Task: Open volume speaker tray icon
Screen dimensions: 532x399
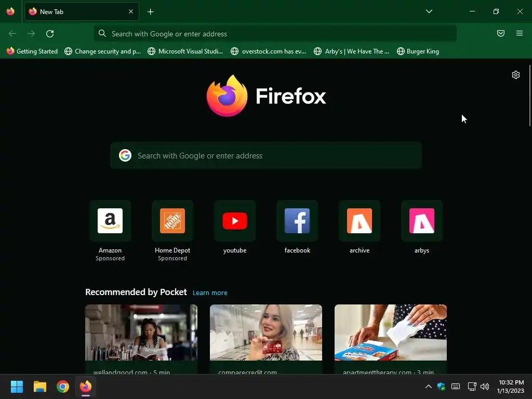Action: [x=485, y=387]
